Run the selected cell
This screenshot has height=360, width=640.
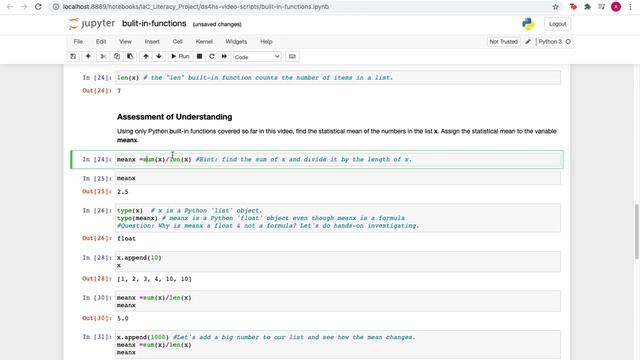(180, 56)
